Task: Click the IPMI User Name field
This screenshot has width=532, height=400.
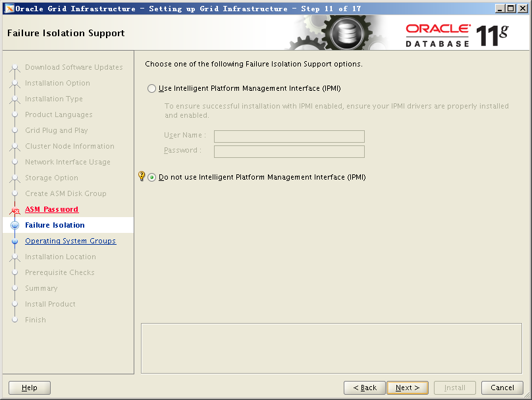Action: [x=289, y=136]
